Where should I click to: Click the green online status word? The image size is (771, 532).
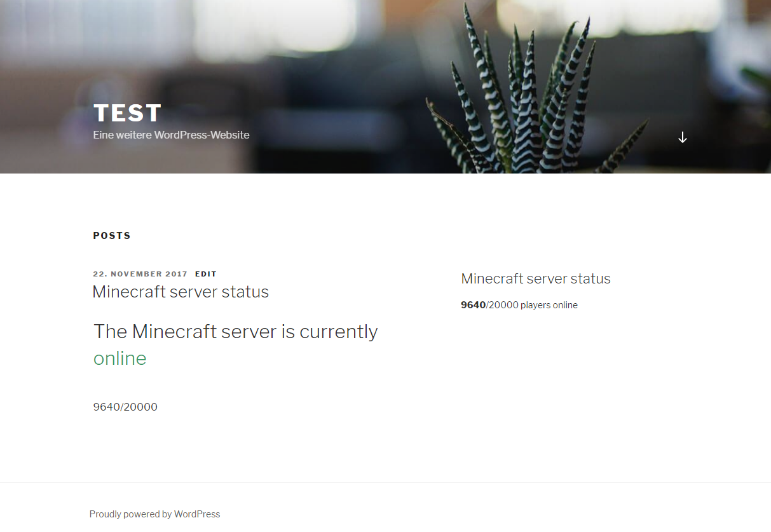(x=120, y=358)
